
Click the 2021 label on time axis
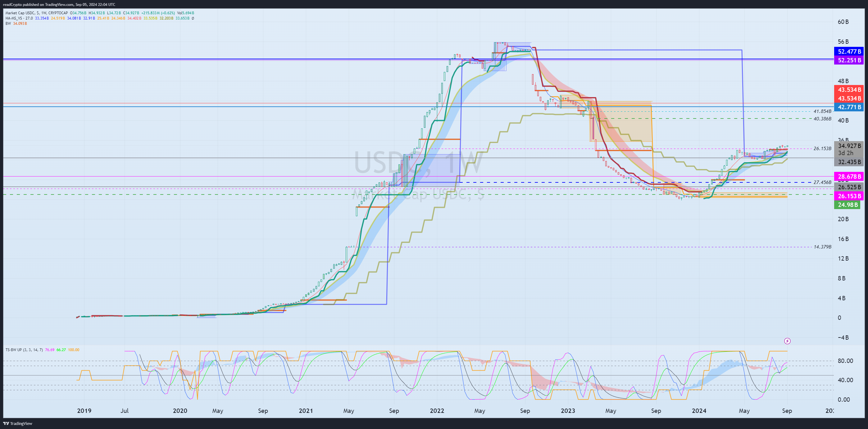pyautogui.click(x=306, y=410)
